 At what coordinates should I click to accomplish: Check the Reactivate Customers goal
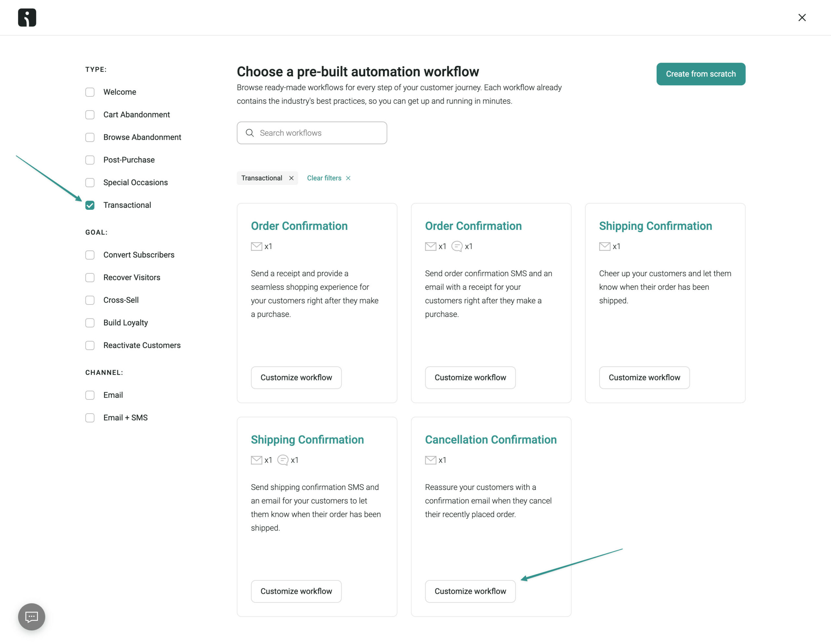tap(90, 345)
